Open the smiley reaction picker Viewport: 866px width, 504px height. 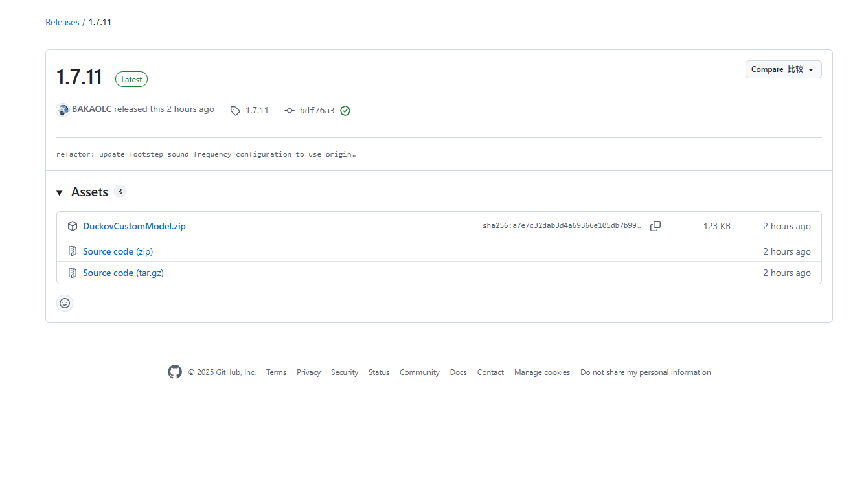pos(65,303)
